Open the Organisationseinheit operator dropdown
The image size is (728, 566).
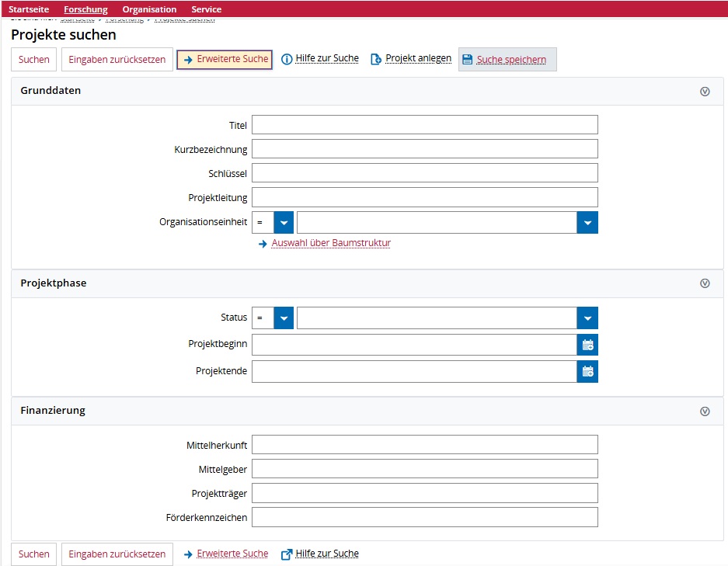pos(284,223)
